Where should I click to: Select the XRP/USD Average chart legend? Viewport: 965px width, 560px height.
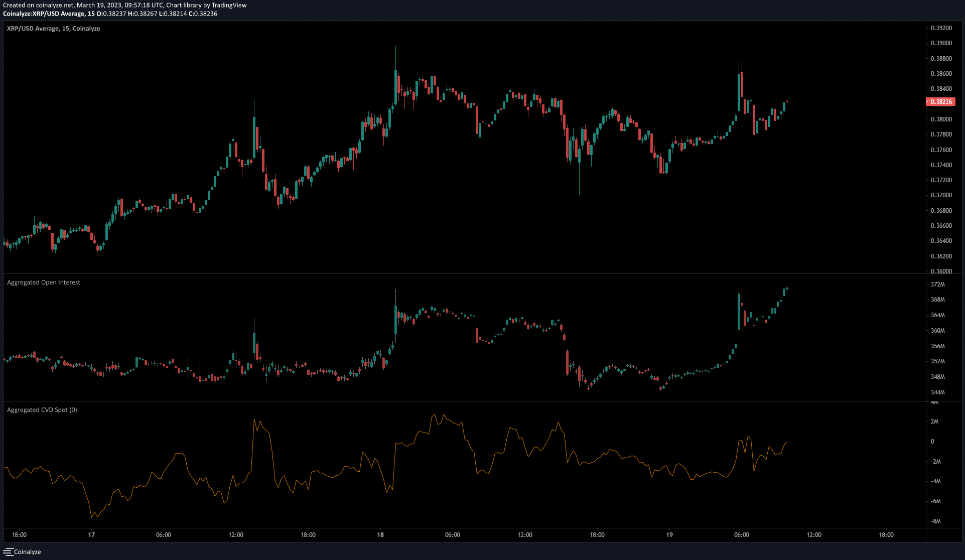53,29
